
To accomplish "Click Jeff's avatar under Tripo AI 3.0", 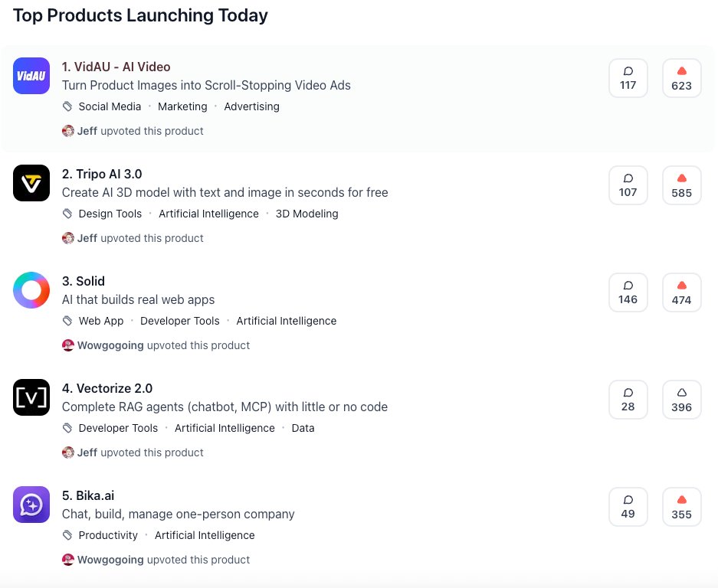I will point(67,238).
